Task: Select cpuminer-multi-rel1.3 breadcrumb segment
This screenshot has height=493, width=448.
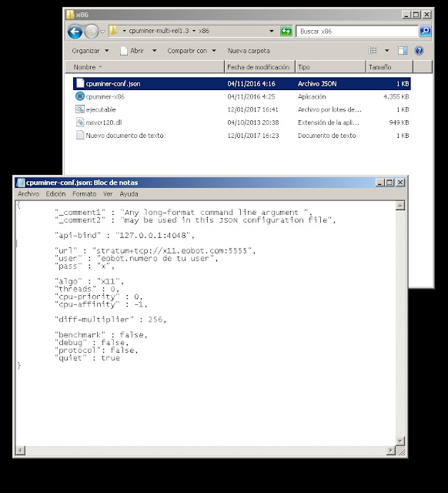Action: [x=159, y=31]
